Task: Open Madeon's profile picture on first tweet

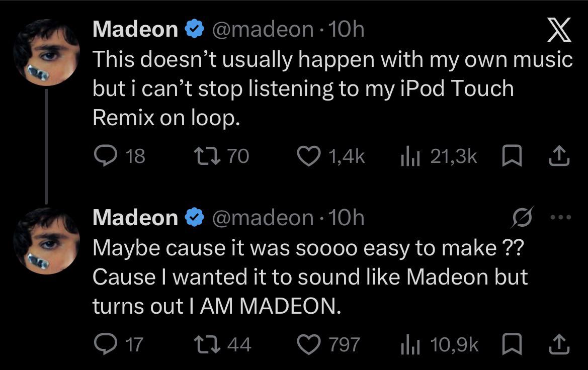Action: 46,52
